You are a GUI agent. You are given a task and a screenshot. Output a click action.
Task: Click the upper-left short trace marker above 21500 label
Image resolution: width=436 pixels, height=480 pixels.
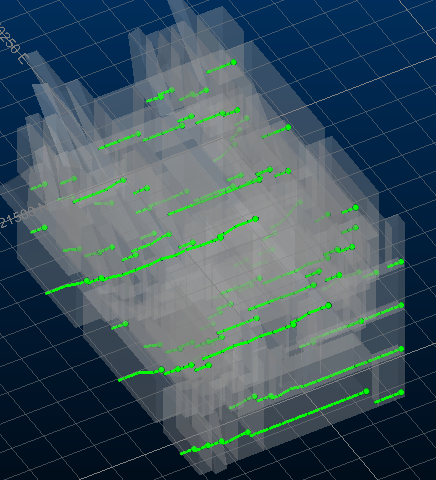(x=45, y=184)
